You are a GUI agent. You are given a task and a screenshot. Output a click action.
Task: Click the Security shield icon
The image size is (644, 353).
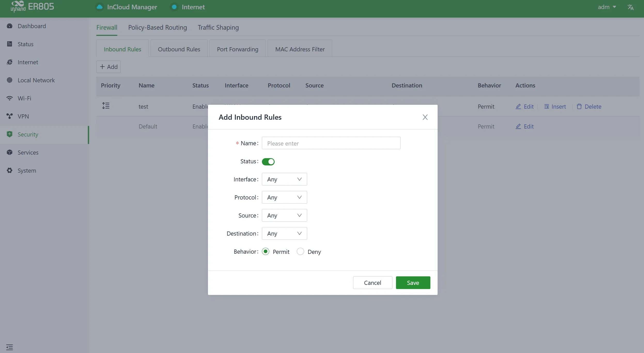[10, 134]
